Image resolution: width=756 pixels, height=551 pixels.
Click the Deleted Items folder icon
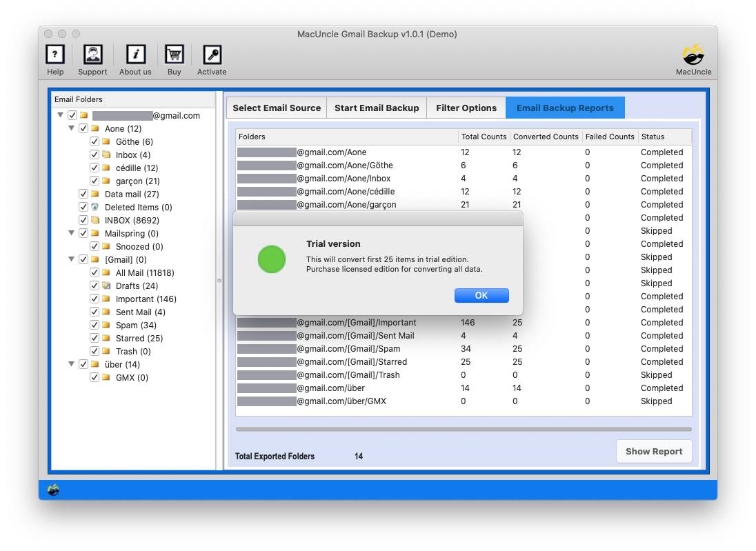tap(93, 207)
